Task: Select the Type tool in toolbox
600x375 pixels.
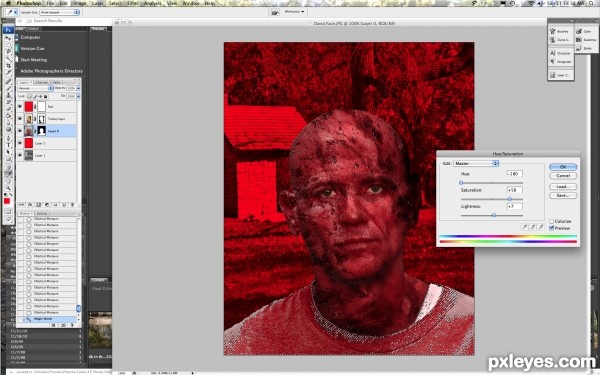Action: click(x=8, y=145)
